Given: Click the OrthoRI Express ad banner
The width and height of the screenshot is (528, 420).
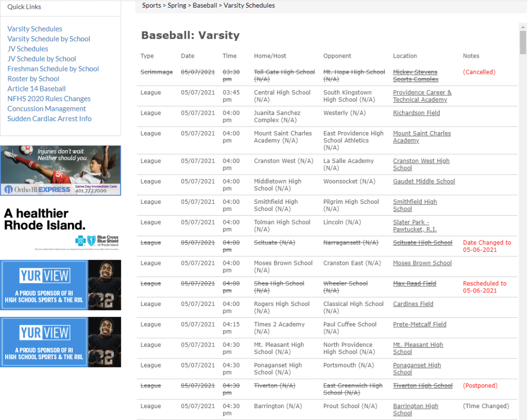Looking at the screenshot, I should point(60,170).
